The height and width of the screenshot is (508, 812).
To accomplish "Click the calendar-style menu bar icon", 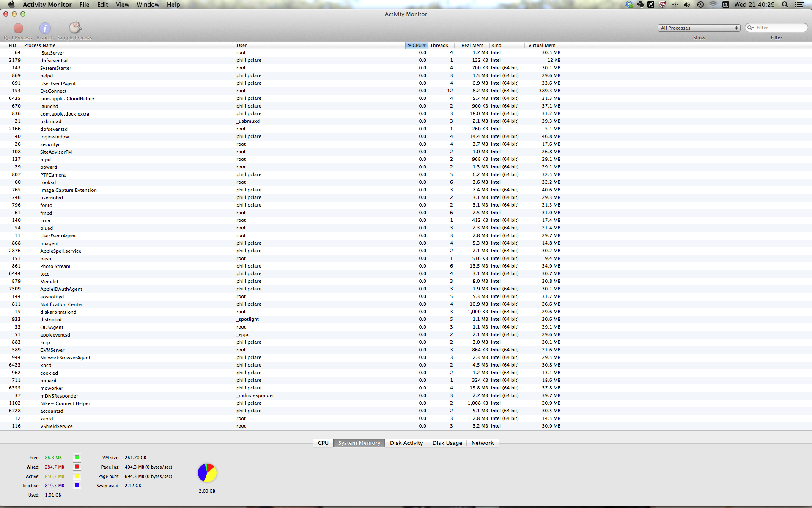I will pyautogui.click(x=726, y=5).
